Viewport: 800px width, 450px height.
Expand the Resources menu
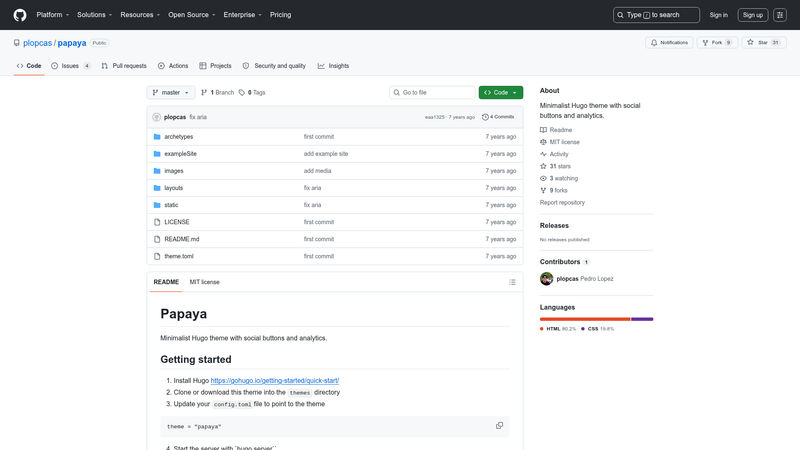tap(140, 15)
